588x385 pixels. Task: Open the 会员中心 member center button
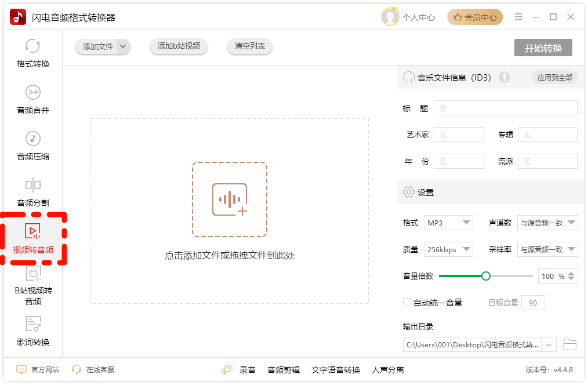(x=475, y=17)
